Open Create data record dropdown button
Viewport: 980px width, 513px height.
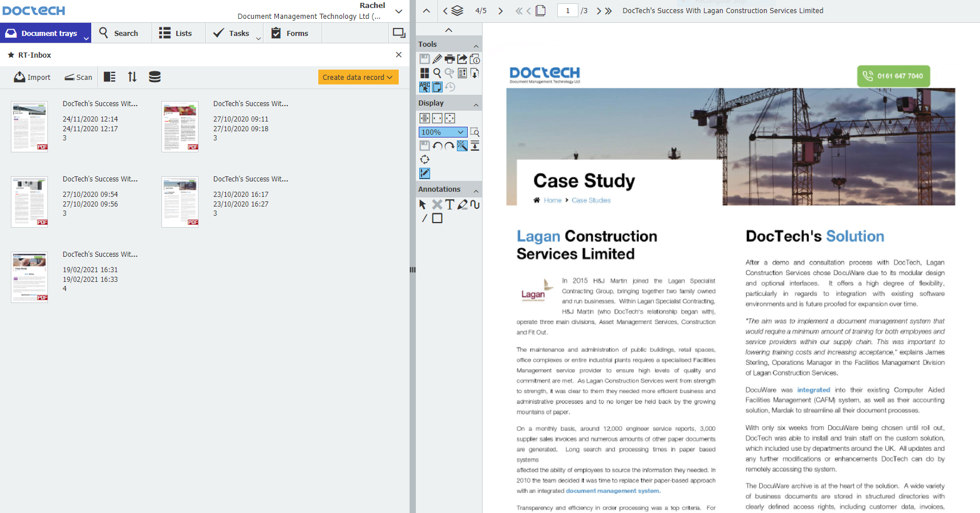coord(358,77)
